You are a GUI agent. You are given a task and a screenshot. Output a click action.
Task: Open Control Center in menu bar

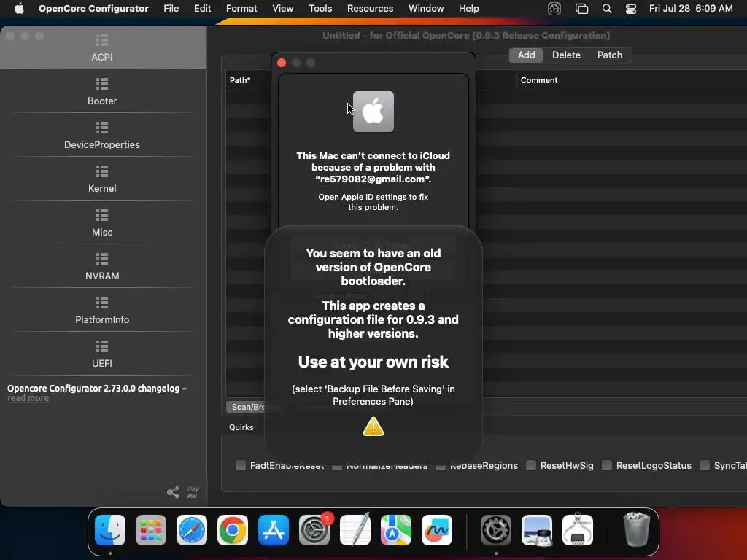click(631, 9)
